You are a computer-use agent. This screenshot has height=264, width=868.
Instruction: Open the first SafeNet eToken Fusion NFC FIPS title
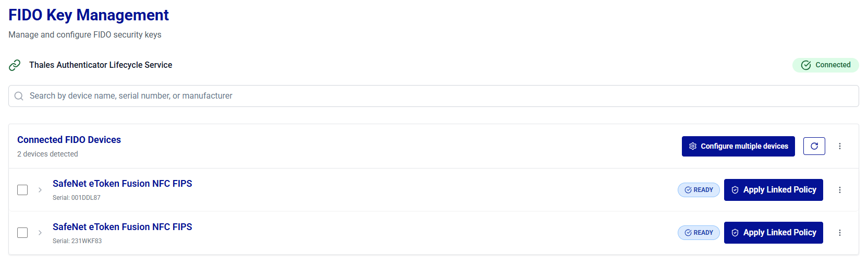(x=122, y=184)
